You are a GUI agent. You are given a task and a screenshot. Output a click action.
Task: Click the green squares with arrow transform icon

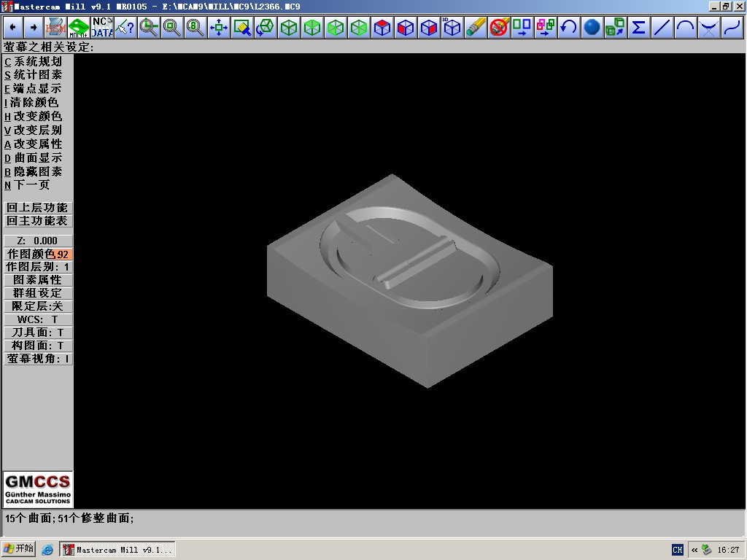(522, 28)
